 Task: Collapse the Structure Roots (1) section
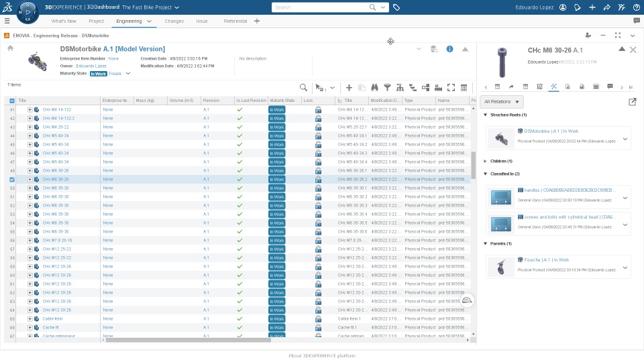click(485, 115)
